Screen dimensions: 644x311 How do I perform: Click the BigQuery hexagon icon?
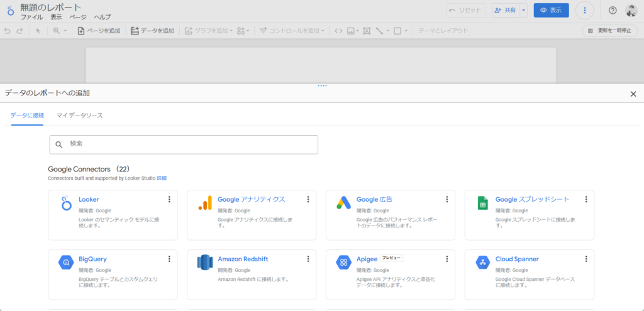click(x=65, y=262)
